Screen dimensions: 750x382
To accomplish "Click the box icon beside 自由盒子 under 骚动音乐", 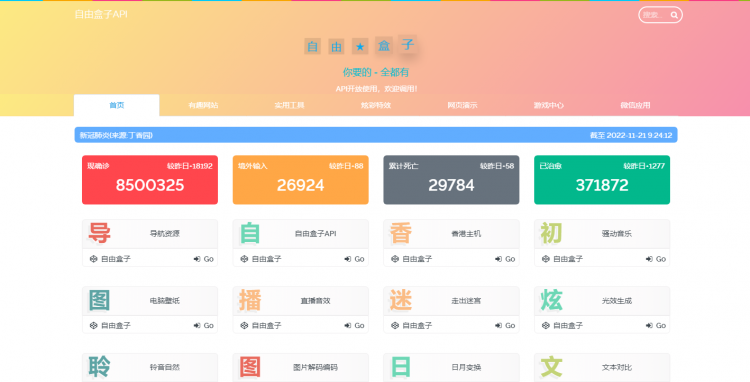I will point(545,259).
